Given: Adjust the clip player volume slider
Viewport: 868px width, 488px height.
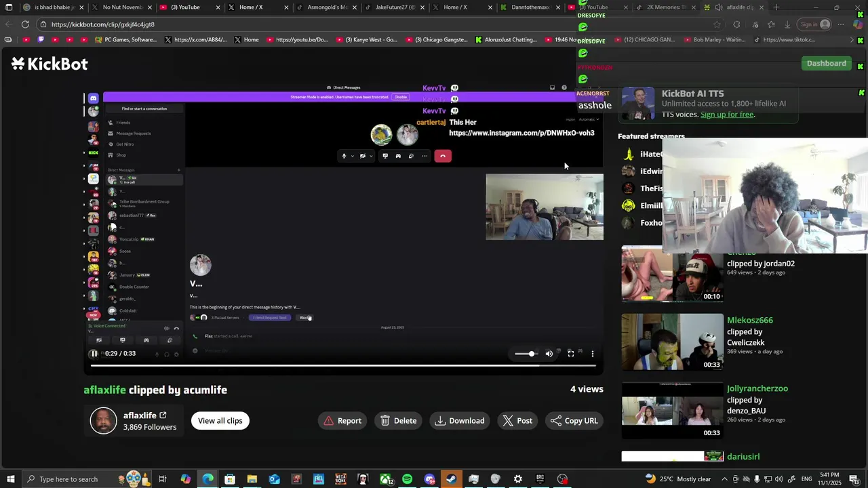Looking at the screenshot, I should pos(526,353).
